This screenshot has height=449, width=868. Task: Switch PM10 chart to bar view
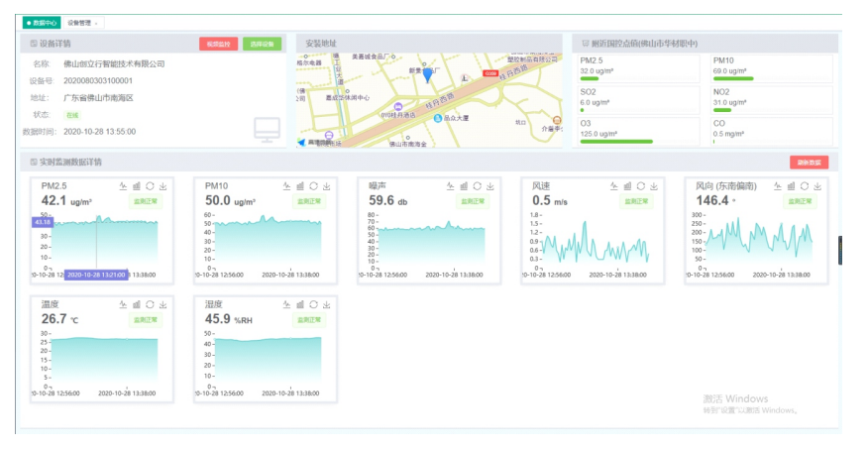tap(299, 185)
